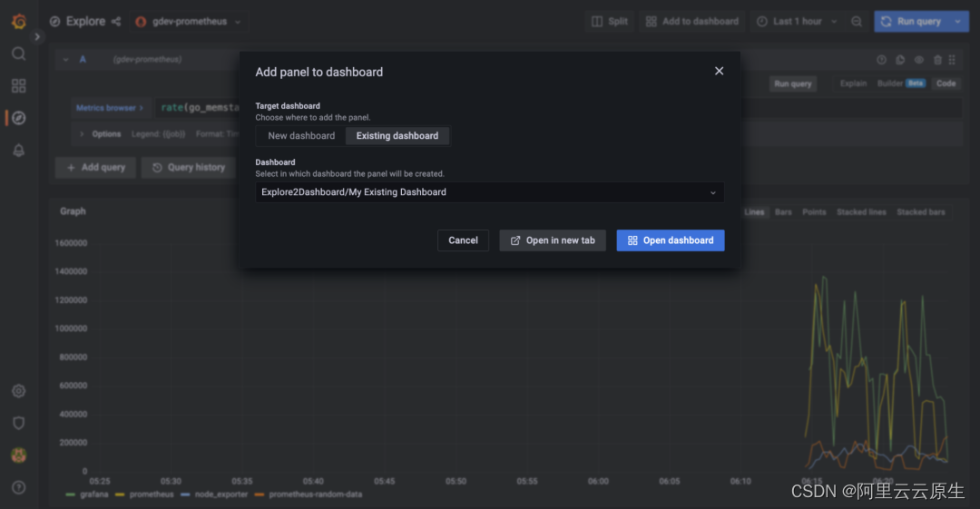Click the Open dashboard button

click(670, 240)
